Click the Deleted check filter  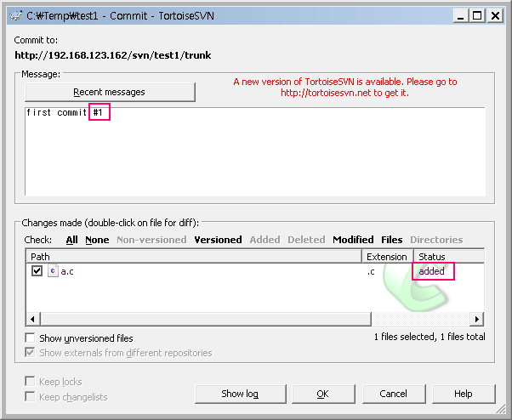pos(306,240)
